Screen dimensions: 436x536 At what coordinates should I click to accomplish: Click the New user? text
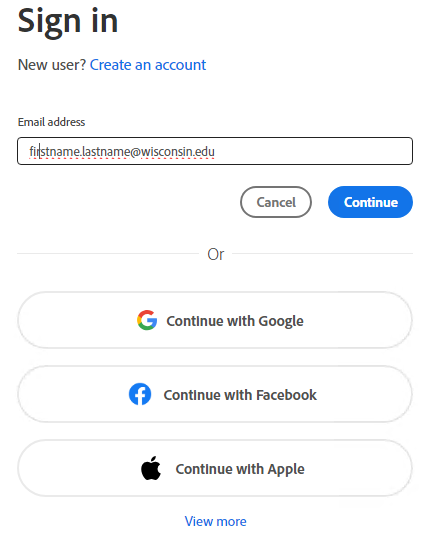pyautogui.click(x=52, y=65)
